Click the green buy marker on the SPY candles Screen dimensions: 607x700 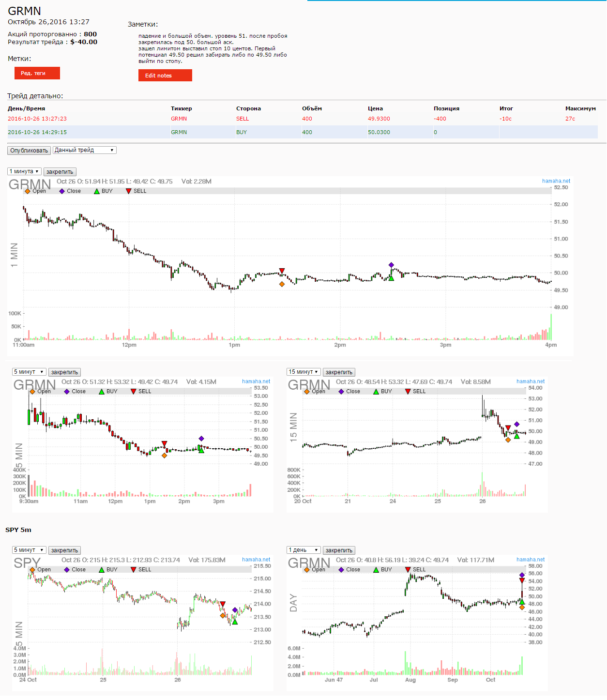point(235,622)
